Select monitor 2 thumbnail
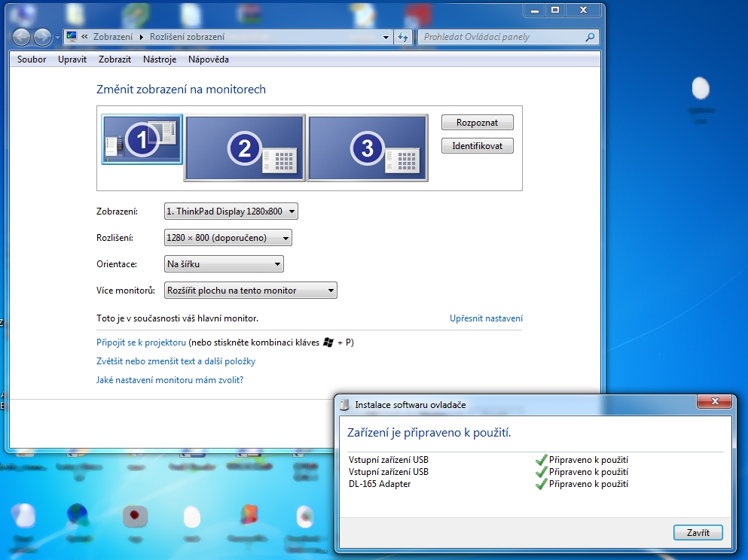This screenshot has width=748, height=560. (245, 148)
